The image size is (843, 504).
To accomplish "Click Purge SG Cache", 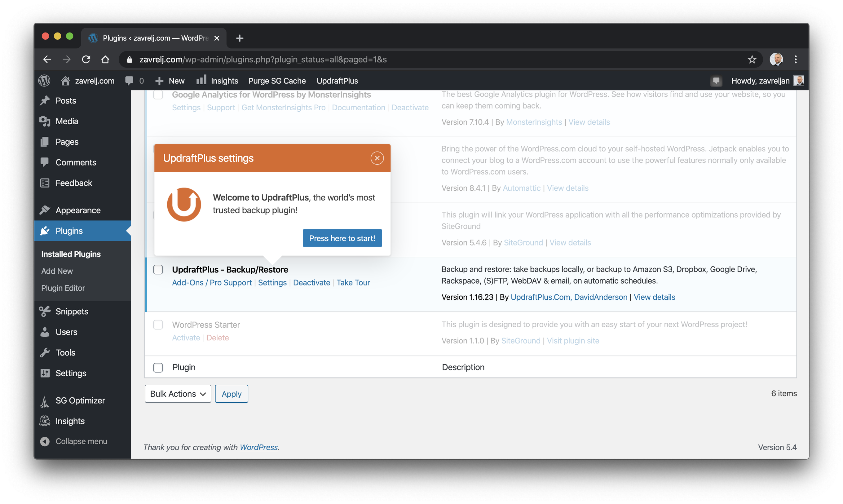I will tap(277, 81).
